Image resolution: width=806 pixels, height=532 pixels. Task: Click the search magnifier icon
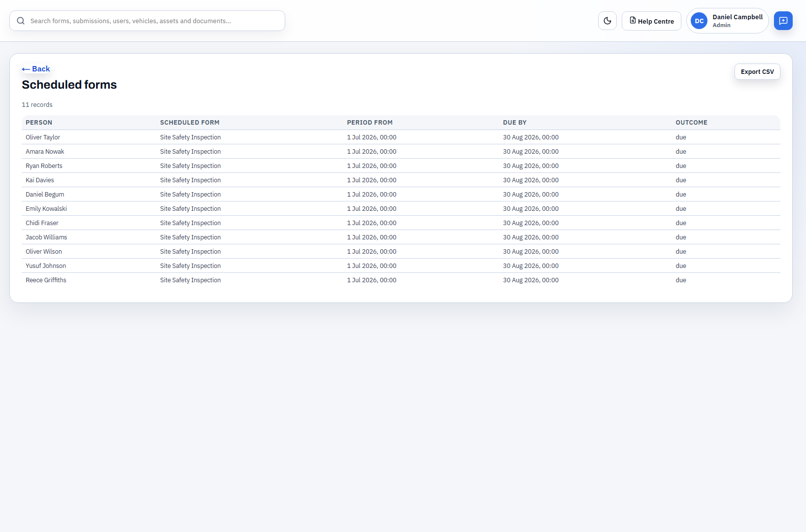pos(21,21)
